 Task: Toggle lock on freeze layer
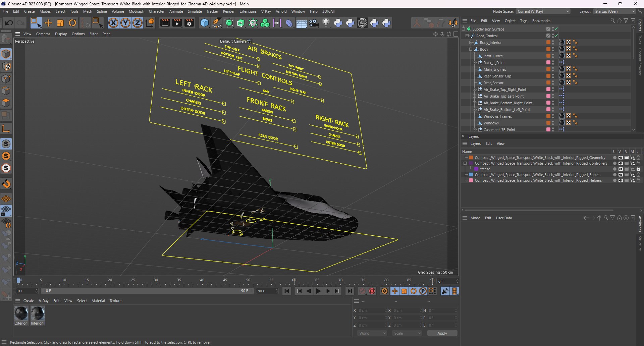click(x=638, y=169)
